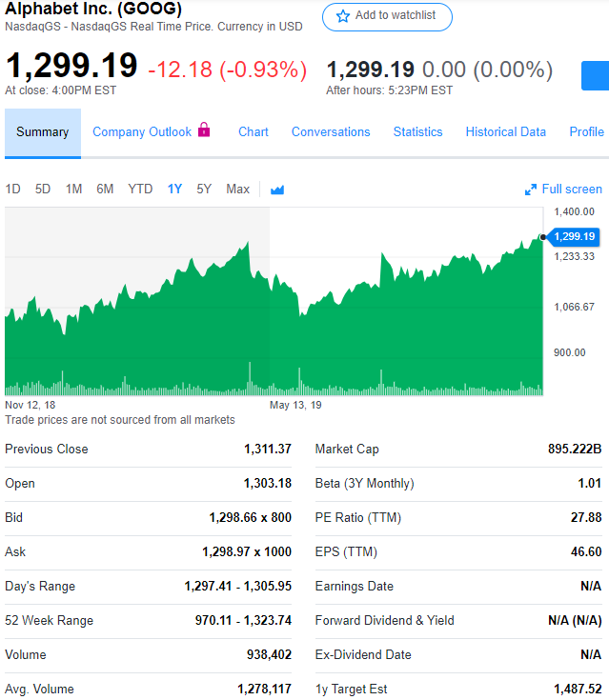Screen dimensions: 609x700
Task: Click the Full screen expand arrows icon
Action: coord(530,190)
